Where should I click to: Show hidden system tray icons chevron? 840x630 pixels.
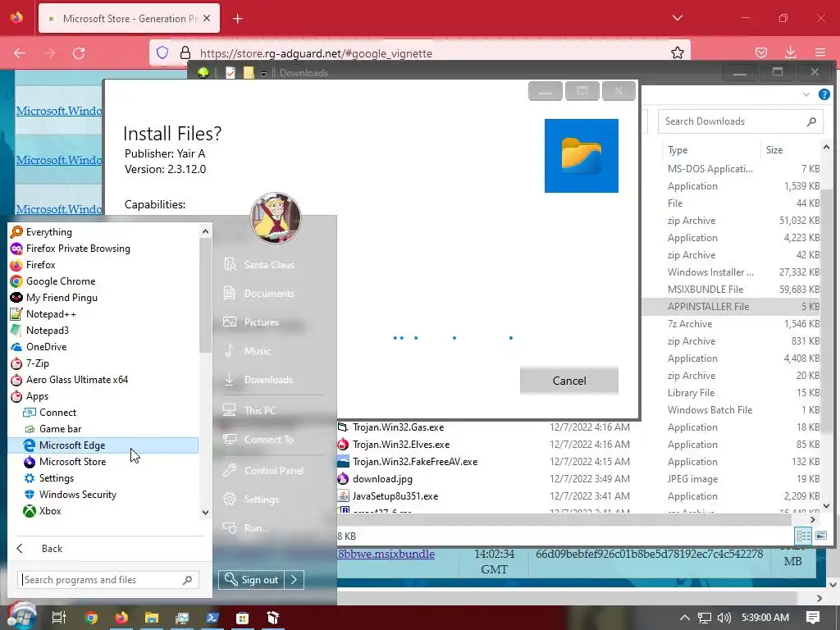click(684, 618)
